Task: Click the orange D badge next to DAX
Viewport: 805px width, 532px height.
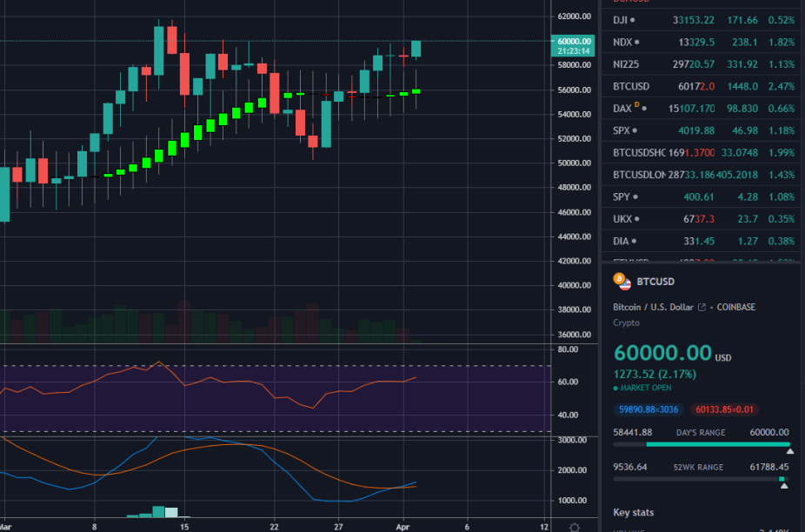Action: (636, 105)
